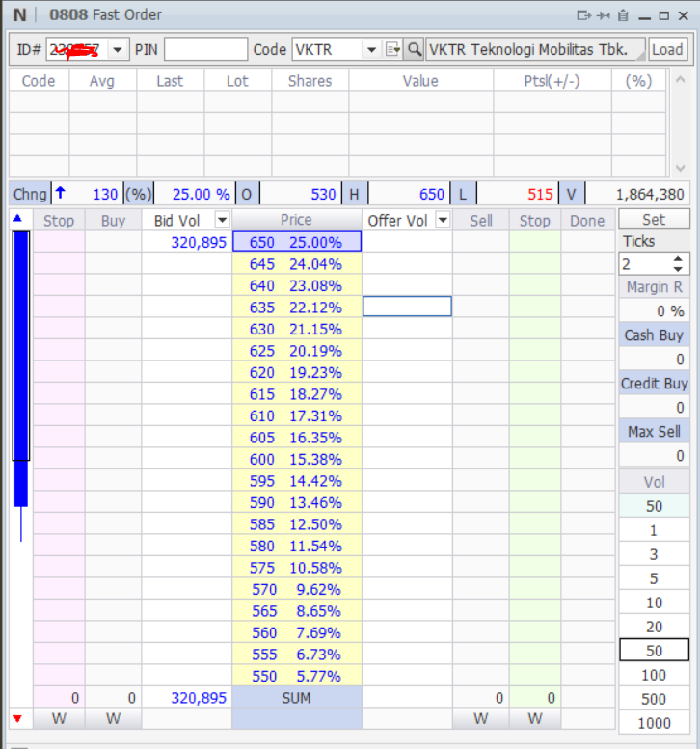
Task: Open the Offer Vol column dropdown
Action: tap(443, 220)
